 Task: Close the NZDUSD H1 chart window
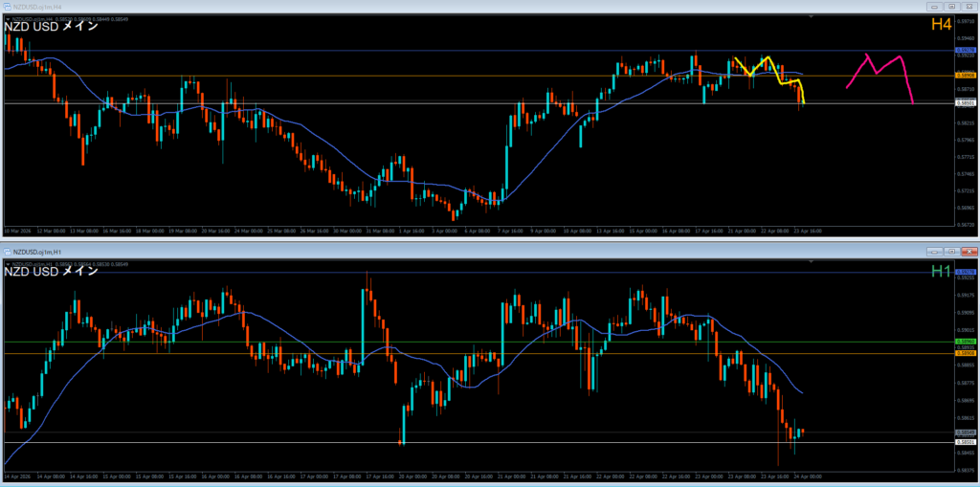tap(968, 252)
